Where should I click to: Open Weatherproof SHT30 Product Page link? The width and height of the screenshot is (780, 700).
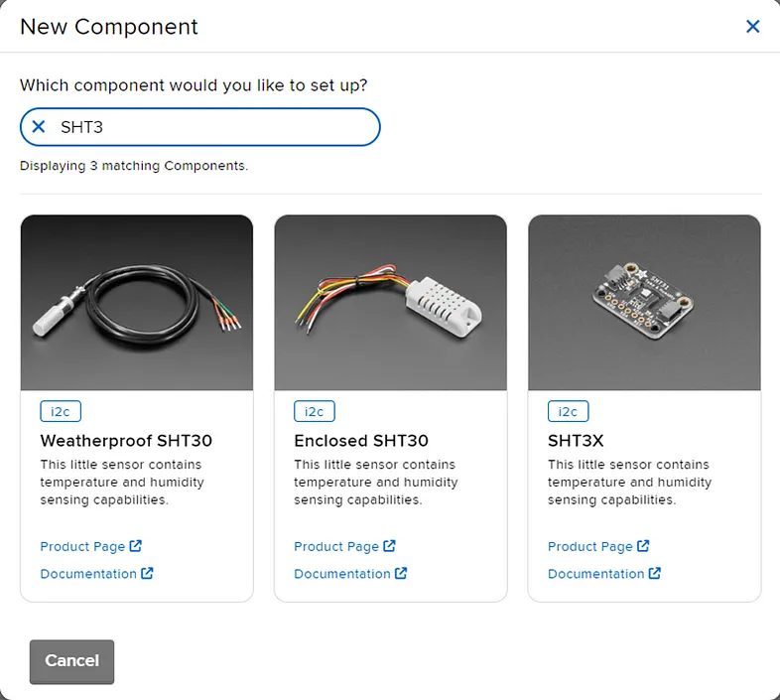click(x=82, y=546)
